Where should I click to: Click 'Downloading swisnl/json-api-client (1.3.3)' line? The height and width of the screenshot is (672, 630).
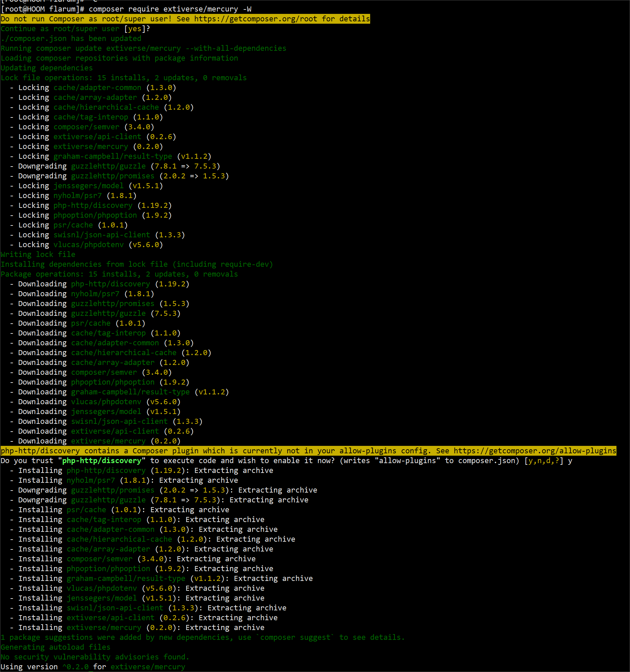click(x=106, y=421)
